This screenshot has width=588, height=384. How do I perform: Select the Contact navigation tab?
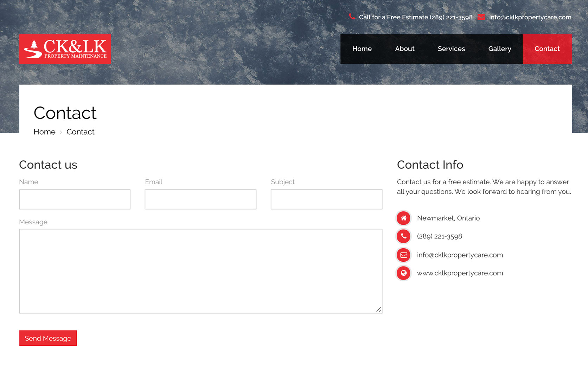tap(547, 49)
